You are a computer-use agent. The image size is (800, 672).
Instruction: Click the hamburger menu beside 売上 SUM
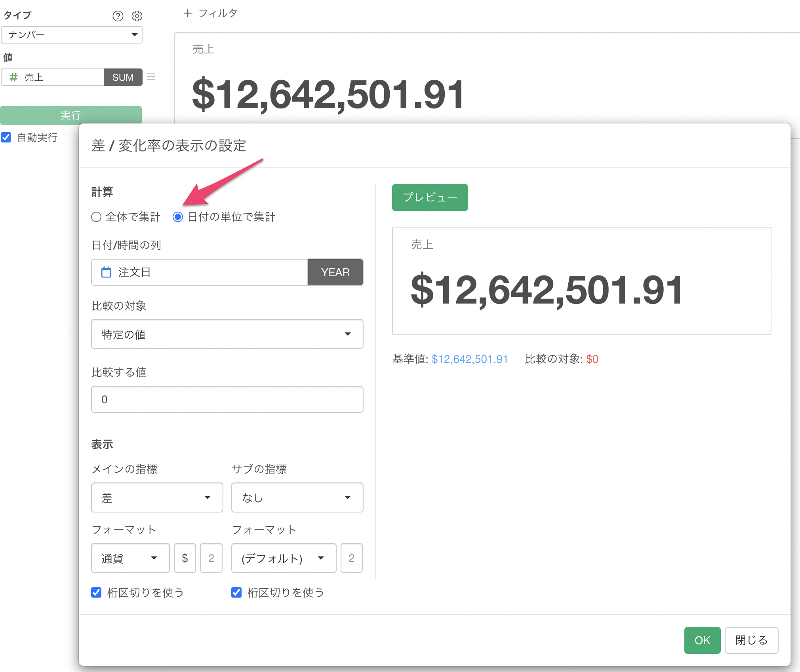click(x=151, y=77)
